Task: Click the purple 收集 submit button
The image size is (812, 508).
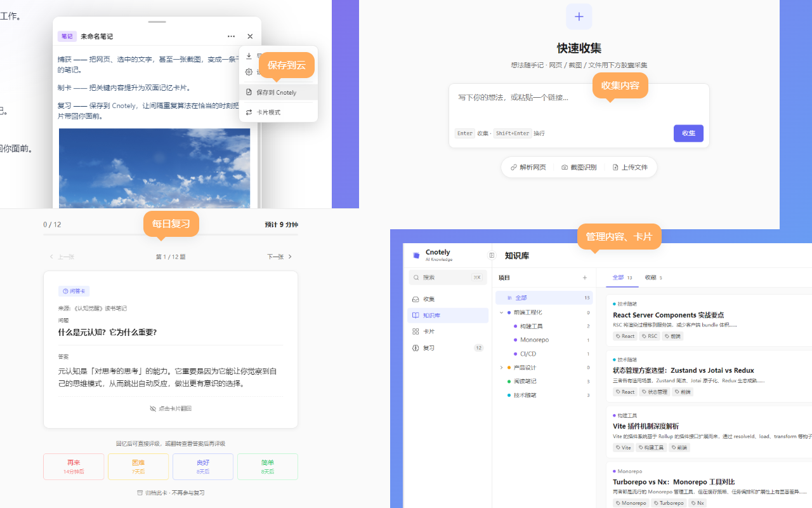Action: pos(688,133)
